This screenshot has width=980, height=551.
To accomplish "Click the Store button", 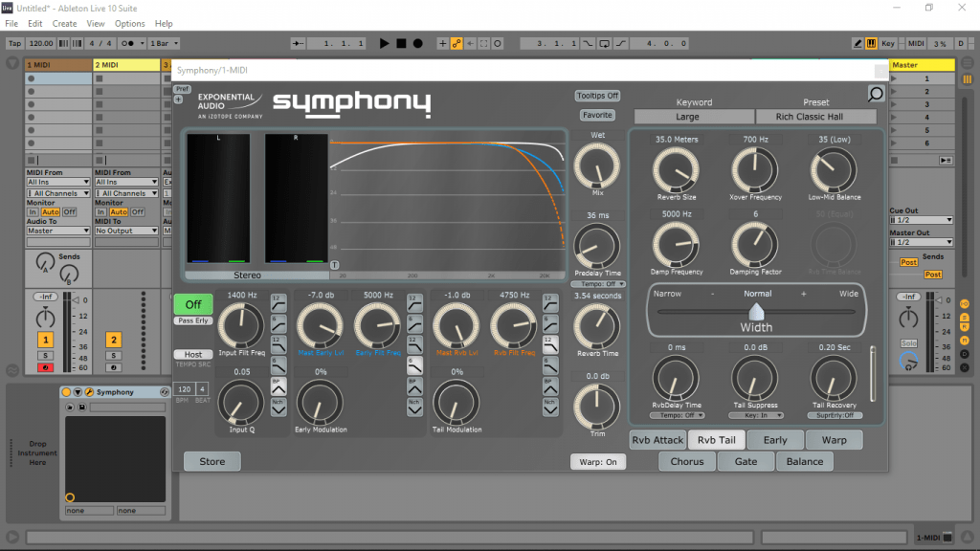I will 212,462.
